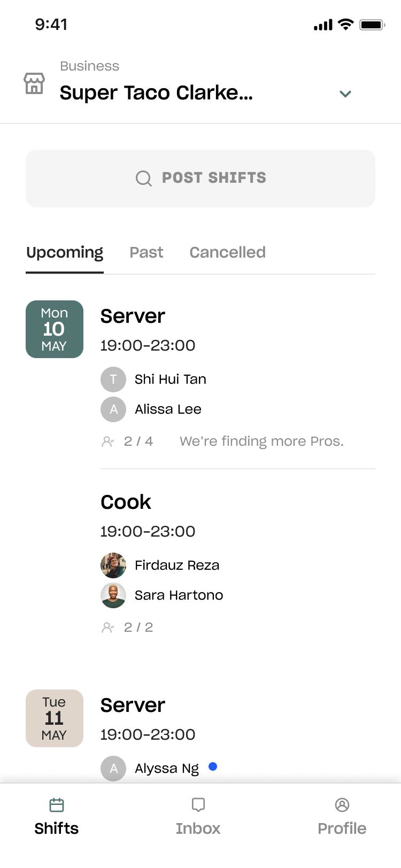Expand the business selector chevron

click(x=345, y=94)
